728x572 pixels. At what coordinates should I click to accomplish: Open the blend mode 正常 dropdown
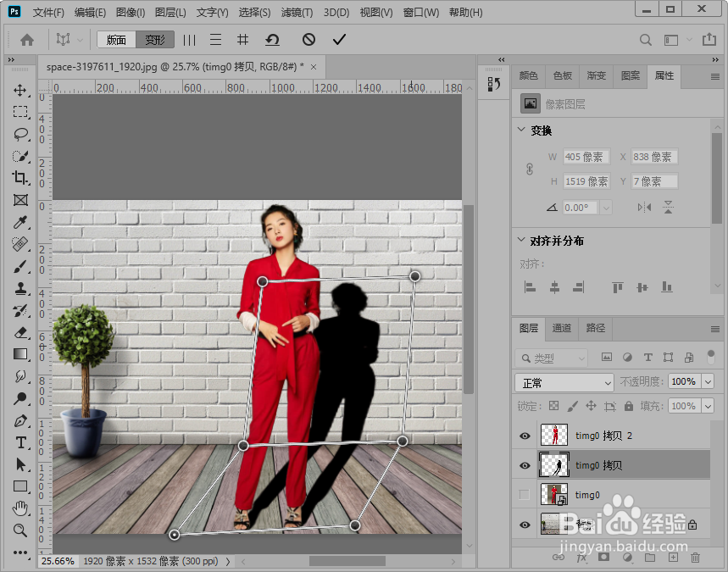[564, 382]
